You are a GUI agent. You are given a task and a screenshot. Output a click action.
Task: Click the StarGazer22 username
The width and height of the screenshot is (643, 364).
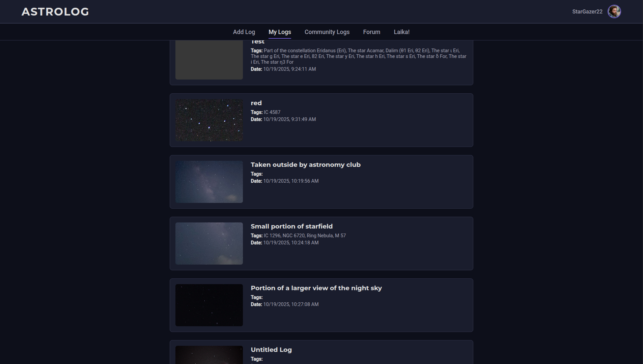[x=587, y=11]
